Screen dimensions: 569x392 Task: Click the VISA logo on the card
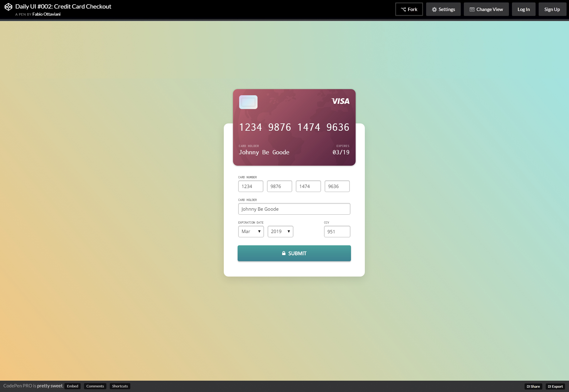pos(340,101)
